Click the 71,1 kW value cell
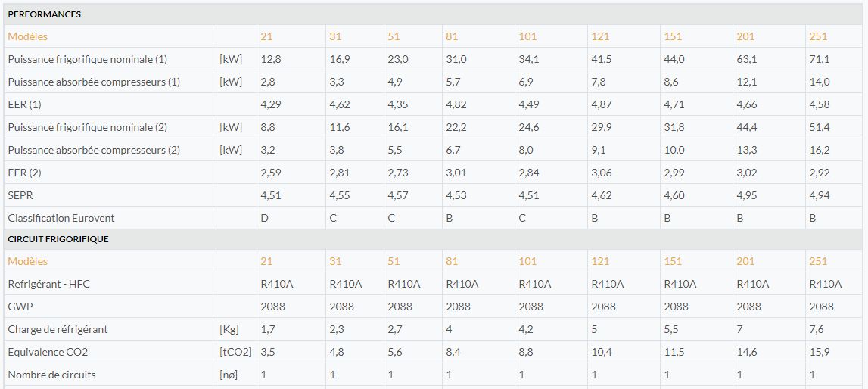This screenshot has height=389, width=868. (820, 59)
